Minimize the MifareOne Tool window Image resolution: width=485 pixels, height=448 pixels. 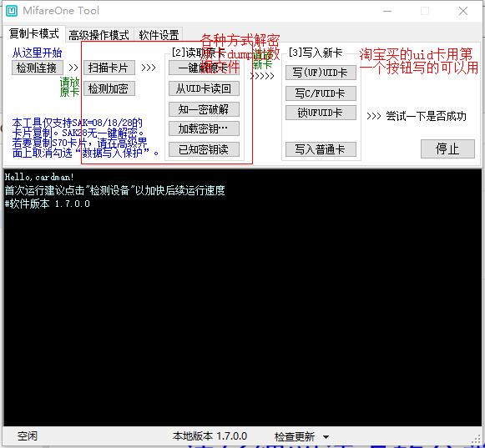pyautogui.click(x=387, y=11)
